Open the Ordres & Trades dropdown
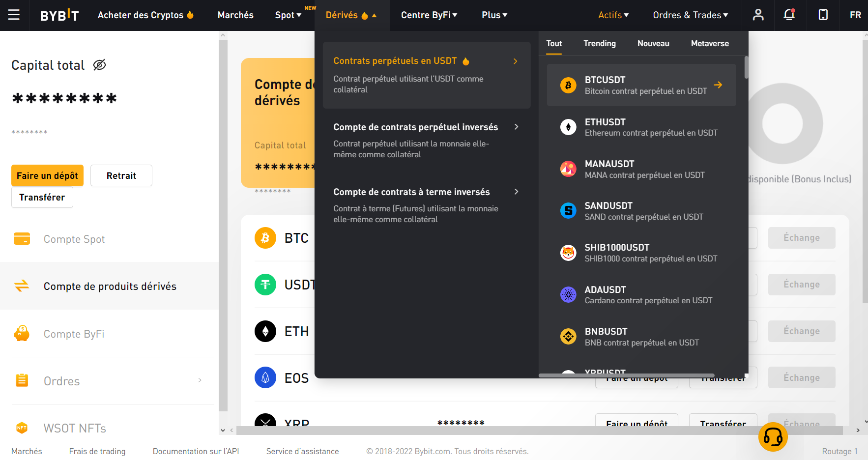Viewport: 868px width, 460px height. [691, 15]
